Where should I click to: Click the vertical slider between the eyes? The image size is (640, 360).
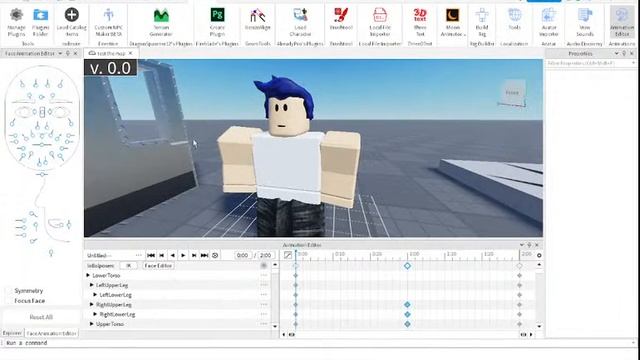click(x=42, y=111)
